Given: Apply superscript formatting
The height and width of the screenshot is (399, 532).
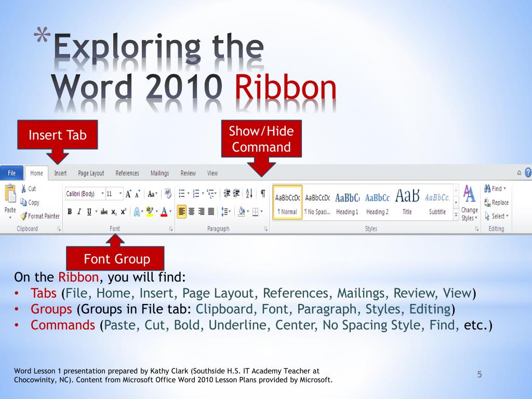Looking at the screenshot, I should click(x=124, y=211).
